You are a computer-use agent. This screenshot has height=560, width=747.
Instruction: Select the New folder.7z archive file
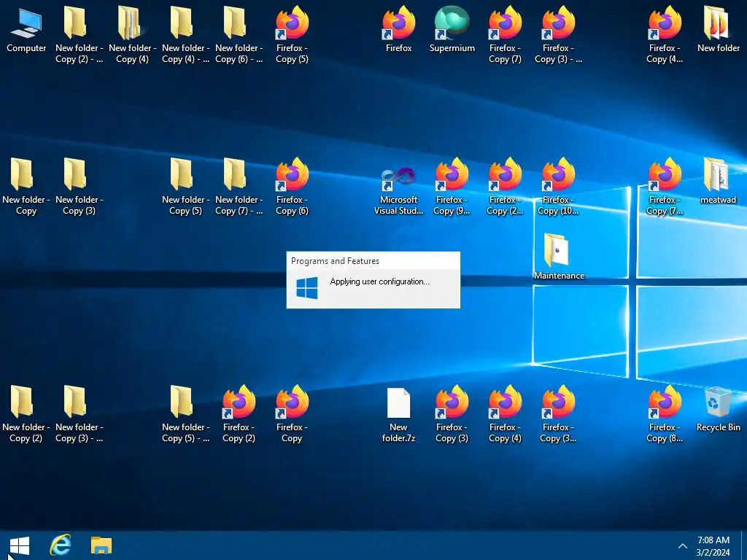click(399, 415)
